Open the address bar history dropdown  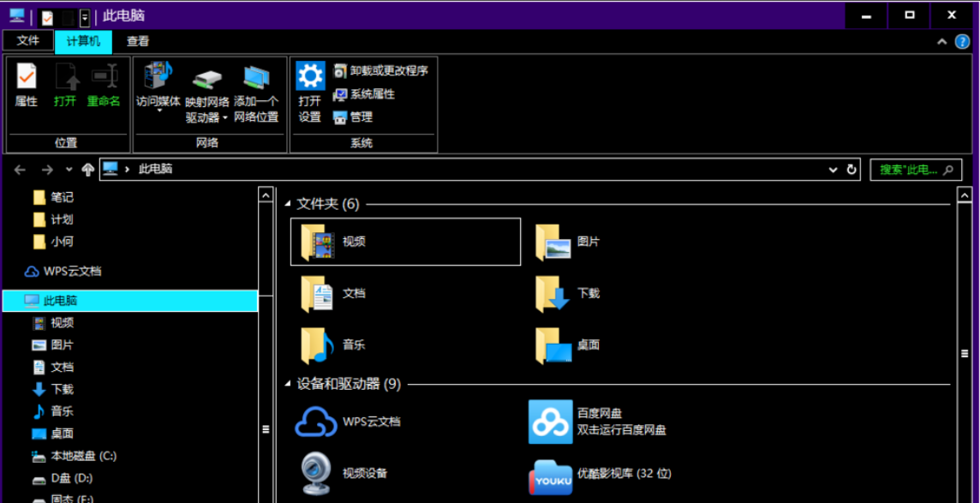point(833,169)
